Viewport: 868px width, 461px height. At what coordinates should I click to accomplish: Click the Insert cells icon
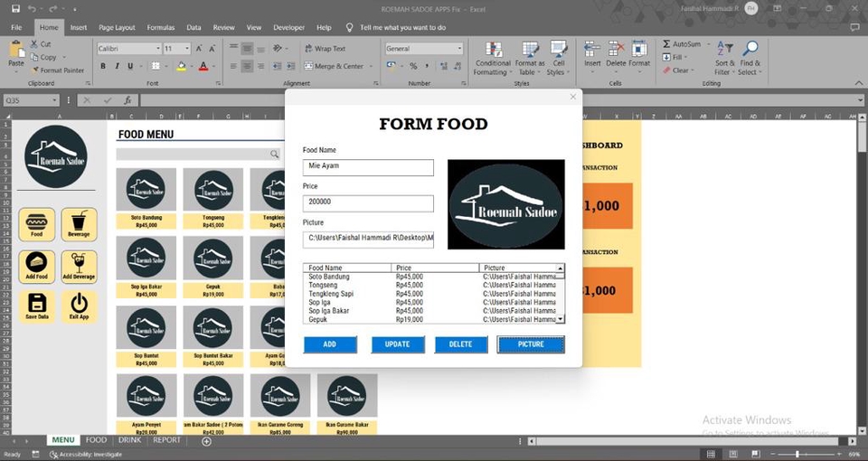point(591,49)
